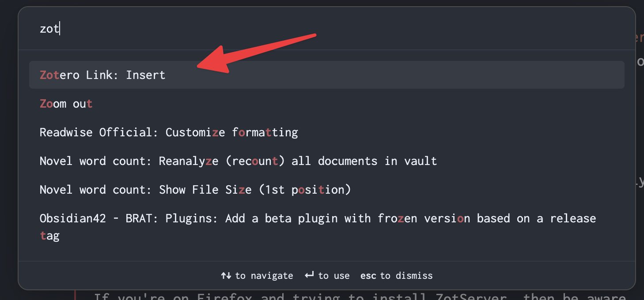Screen dimensions: 644x300
Task: Click the dimmed note text behind the palette
Action: pyautogui.click(x=309, y=296)
